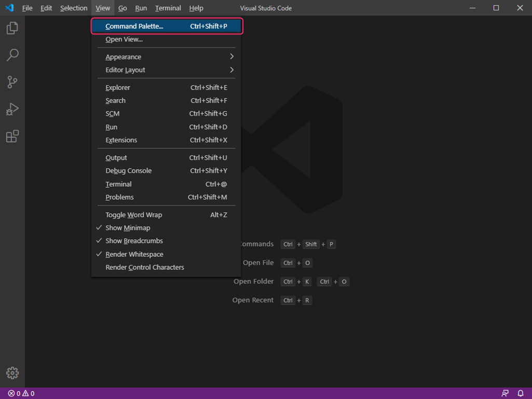The width and height of the screenshot is (532, 399).
Task: Toggle Show Minimap option
Action: click(166, 228)
